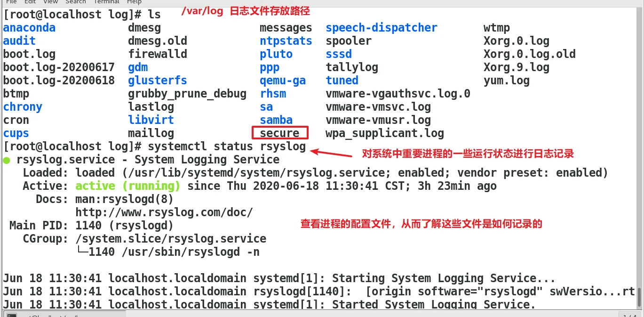Open the View menu
Viewport: 644px width, 317px height.
tap(50, 2)
